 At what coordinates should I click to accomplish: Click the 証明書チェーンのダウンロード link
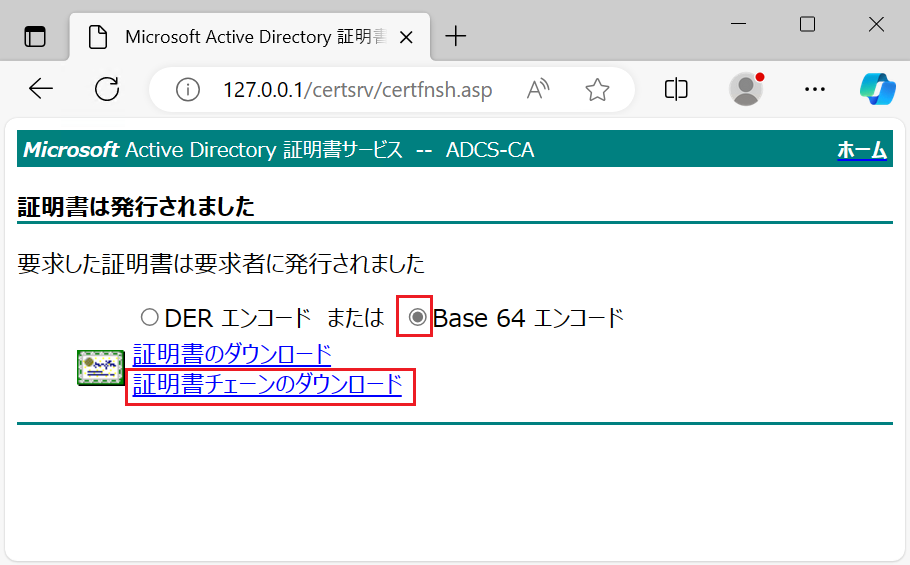tap(268, 385)
